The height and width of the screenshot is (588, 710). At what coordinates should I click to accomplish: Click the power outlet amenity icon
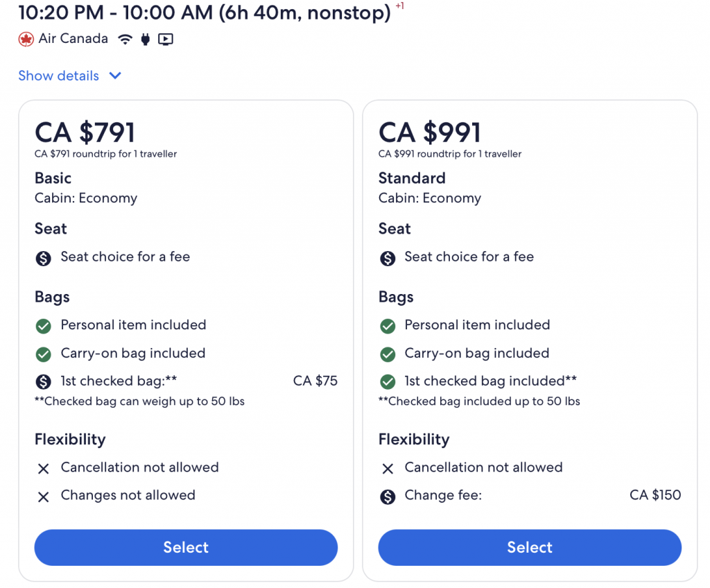click(145, 40)
